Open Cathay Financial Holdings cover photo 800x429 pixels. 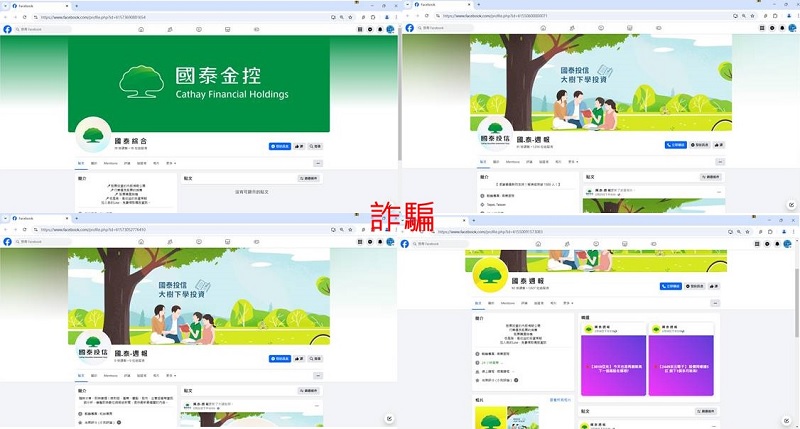(x=198, y=84)
